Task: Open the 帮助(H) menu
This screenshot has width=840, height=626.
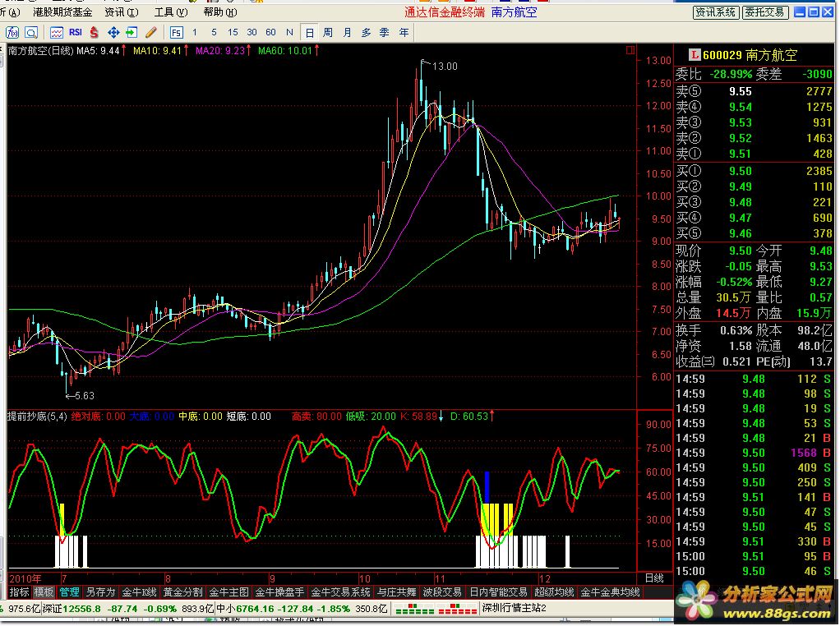Action: 220,12
